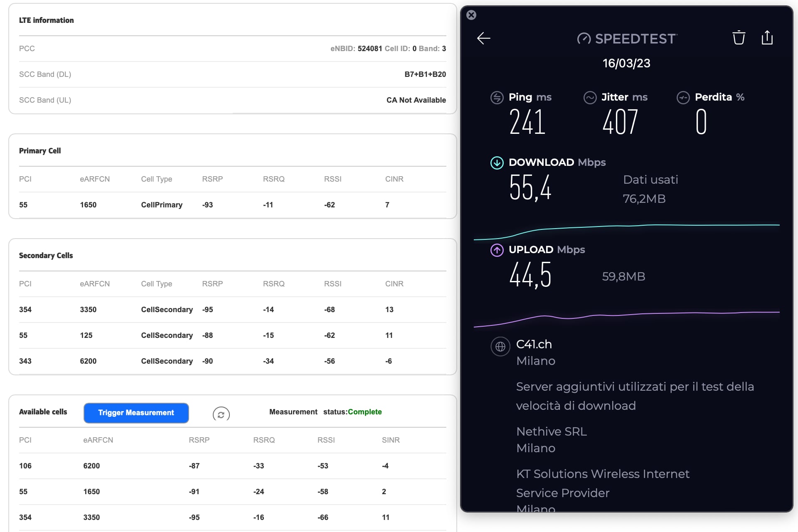798x532 pixels.
Task: Click the ping value 241
Action: 527,122
